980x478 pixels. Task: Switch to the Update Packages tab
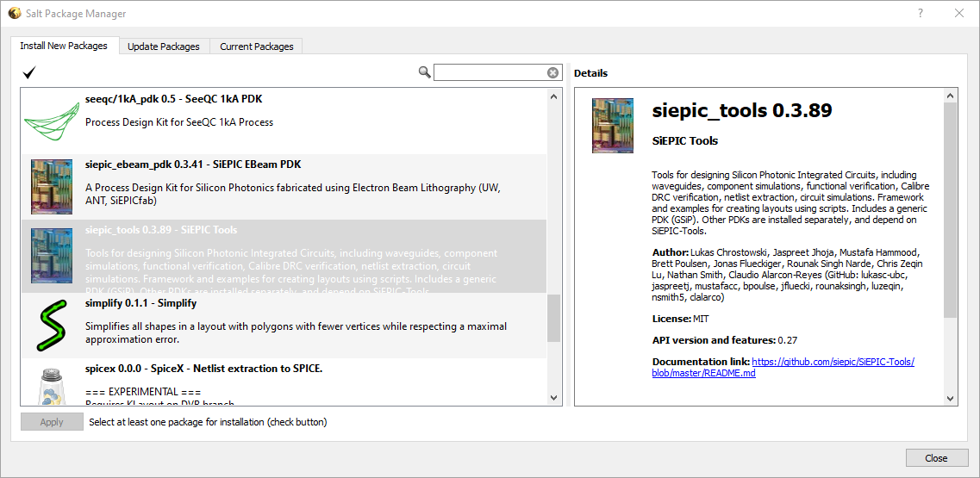(163, 47)
